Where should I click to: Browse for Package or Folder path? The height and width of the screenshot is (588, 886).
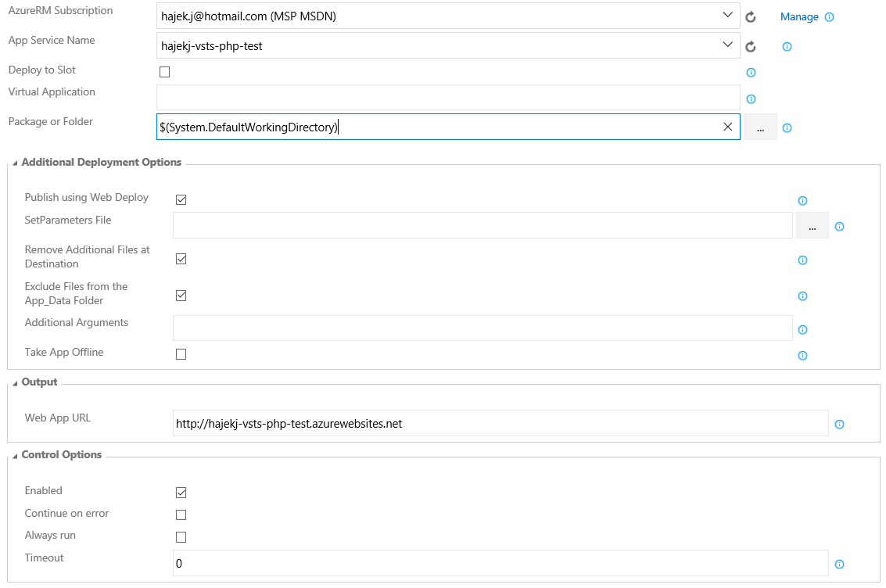(x=760, y=127)
